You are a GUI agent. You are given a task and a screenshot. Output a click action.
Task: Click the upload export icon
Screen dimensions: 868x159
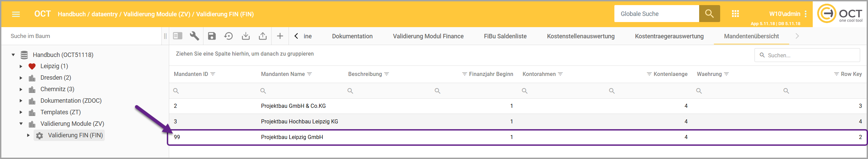click(x=263, y=36)
